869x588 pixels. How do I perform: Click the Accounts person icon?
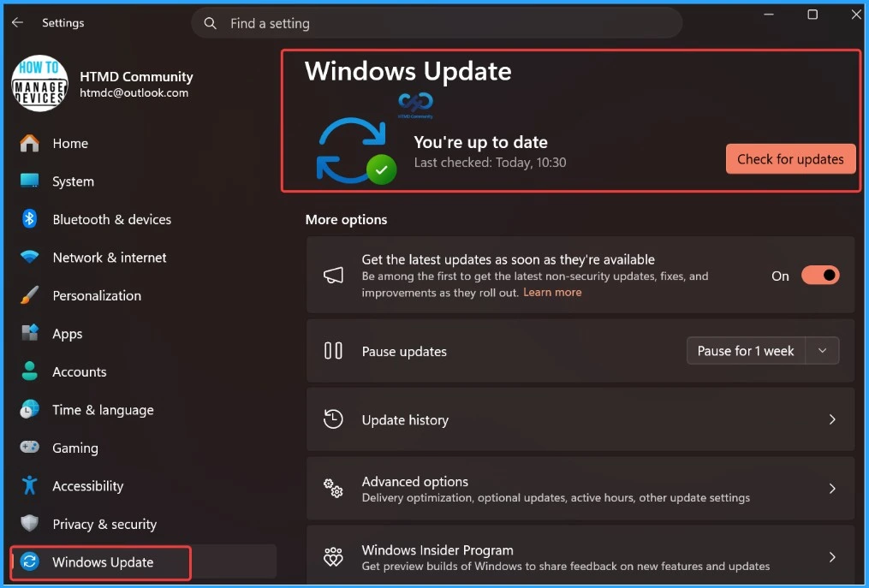[29, 371]
